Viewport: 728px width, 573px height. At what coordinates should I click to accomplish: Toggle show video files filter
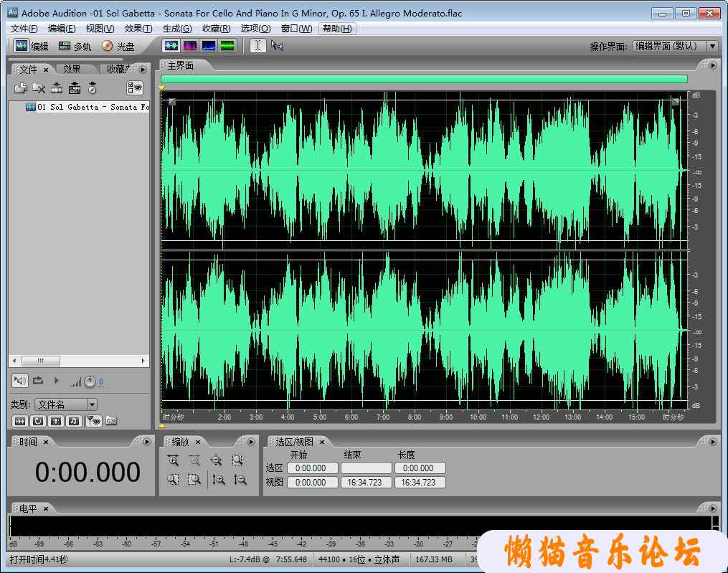(56, 421)
